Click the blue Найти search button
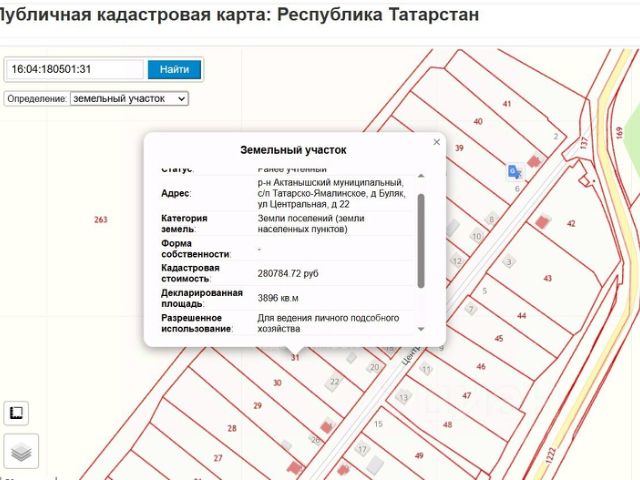This screenshot has height=480, width=640. click(x=174, y=69)
